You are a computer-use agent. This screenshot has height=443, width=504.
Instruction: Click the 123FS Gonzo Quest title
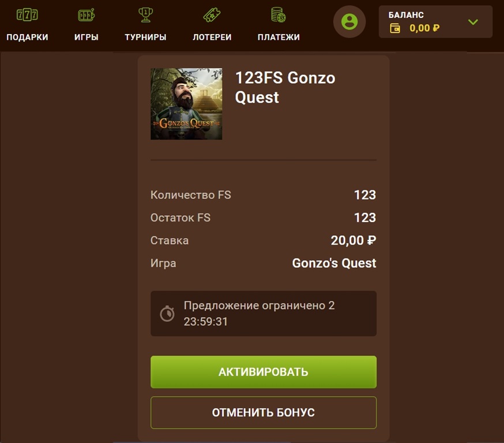pos(285,88)
